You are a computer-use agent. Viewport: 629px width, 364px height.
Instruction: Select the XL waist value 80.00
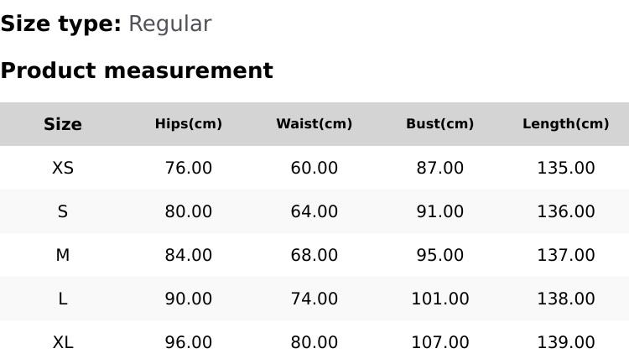pos(314,342)
